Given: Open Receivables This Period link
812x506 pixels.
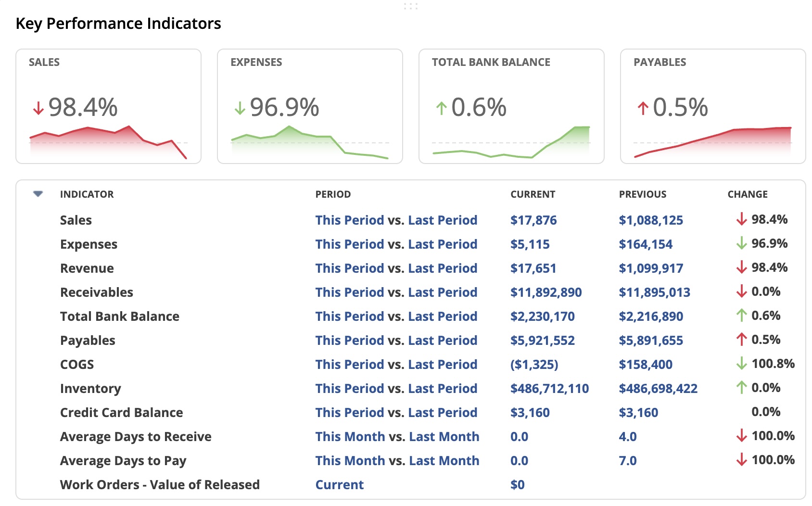Looking at the screenshot, I should pos(349,292).
